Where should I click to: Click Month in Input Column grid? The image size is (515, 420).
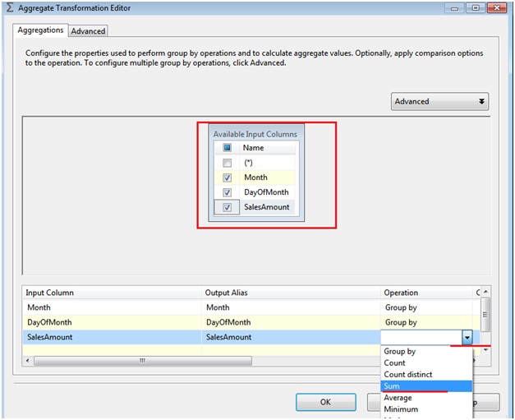coord(112,307)
